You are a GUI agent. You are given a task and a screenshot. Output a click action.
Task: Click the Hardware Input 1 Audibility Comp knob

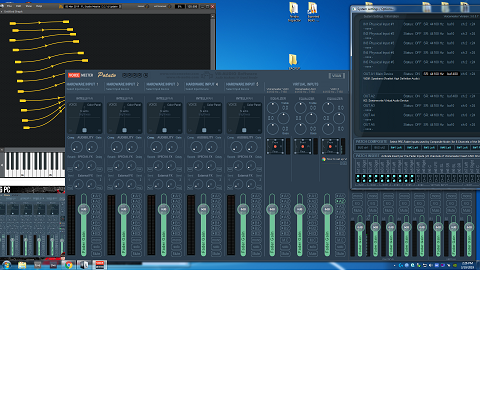(76, 147)
